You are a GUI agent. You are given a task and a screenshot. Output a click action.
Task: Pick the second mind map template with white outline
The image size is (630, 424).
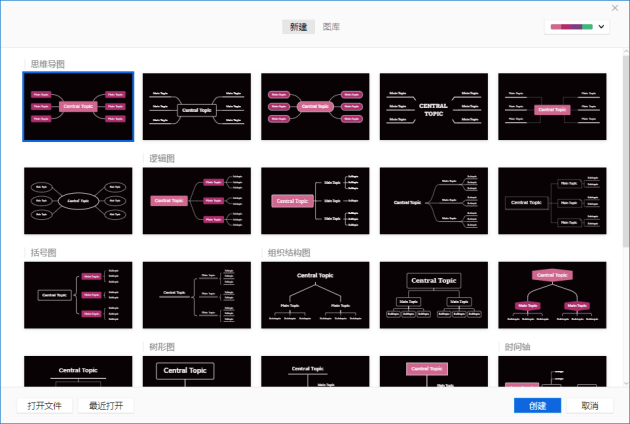point(196,106)
